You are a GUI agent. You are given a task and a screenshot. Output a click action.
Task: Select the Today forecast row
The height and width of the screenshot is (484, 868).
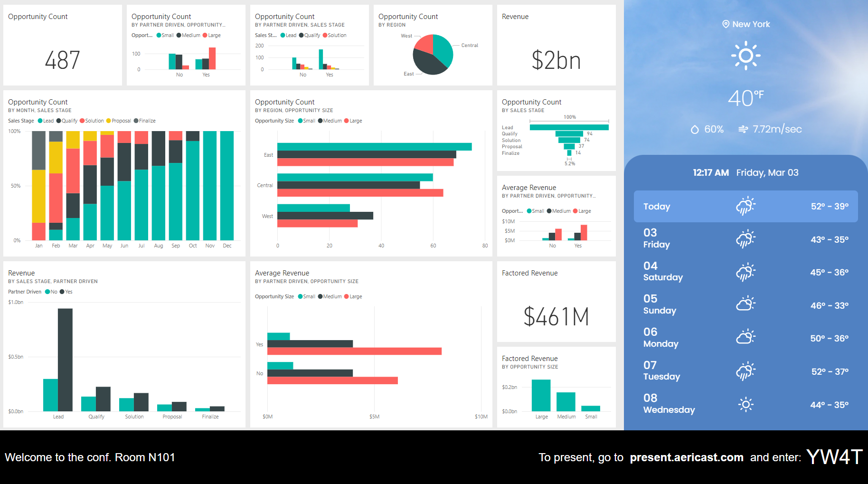(745, 206)
